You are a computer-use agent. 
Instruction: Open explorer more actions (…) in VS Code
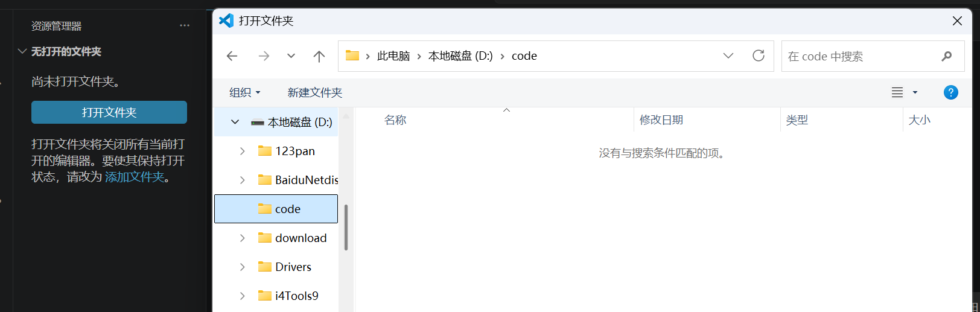[x=185, y=25]
